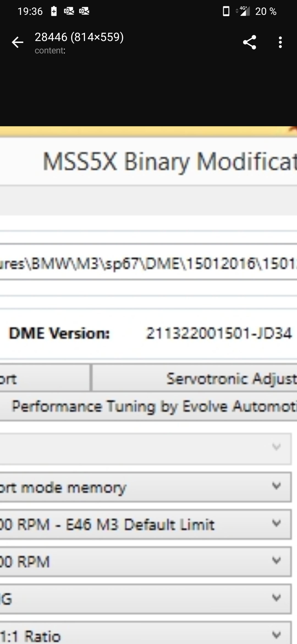Tap the back arrow icon
Screen dimensions: 297x644
(x=18, y=42)
